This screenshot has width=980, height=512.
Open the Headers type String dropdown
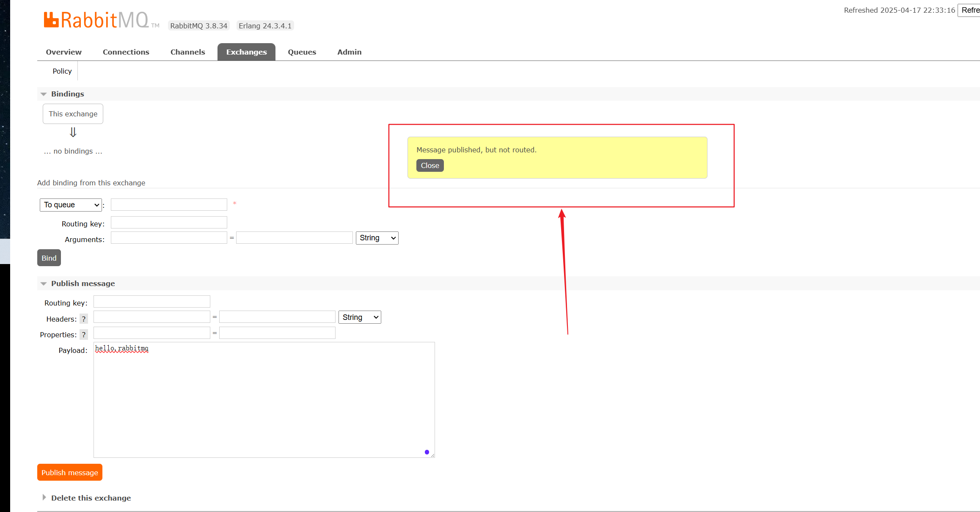[x=359, y=317]
